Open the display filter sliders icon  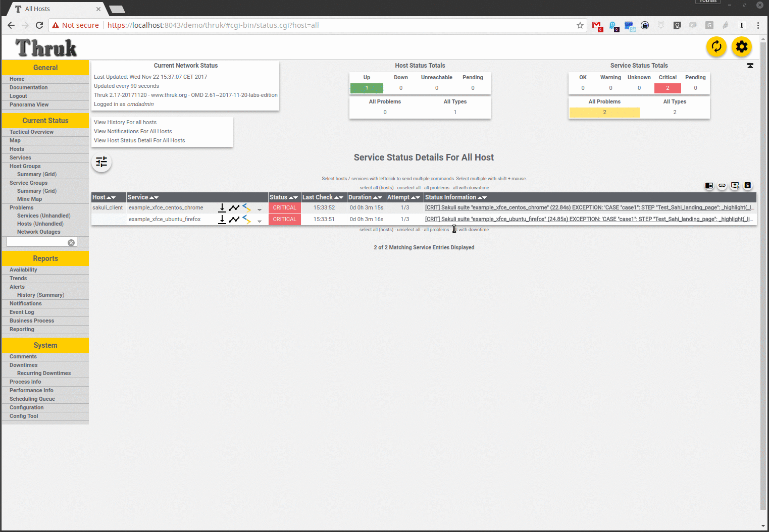pyautogui.click(x=101, y=162)
